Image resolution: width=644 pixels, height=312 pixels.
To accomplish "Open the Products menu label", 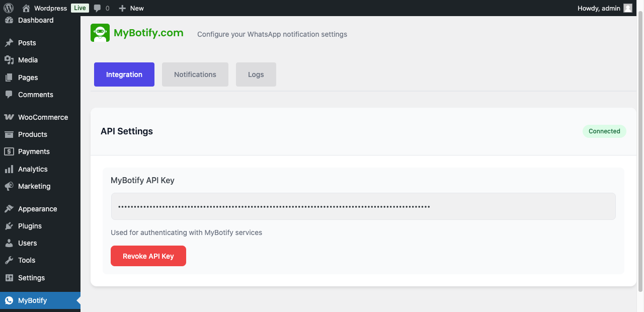I will (x=33, y=134).
